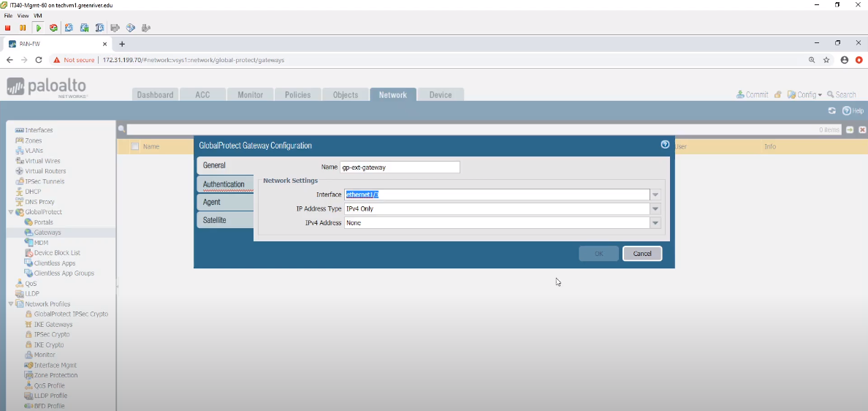Go back in the browser
The image size is (868, 411).
click(9, 60)
